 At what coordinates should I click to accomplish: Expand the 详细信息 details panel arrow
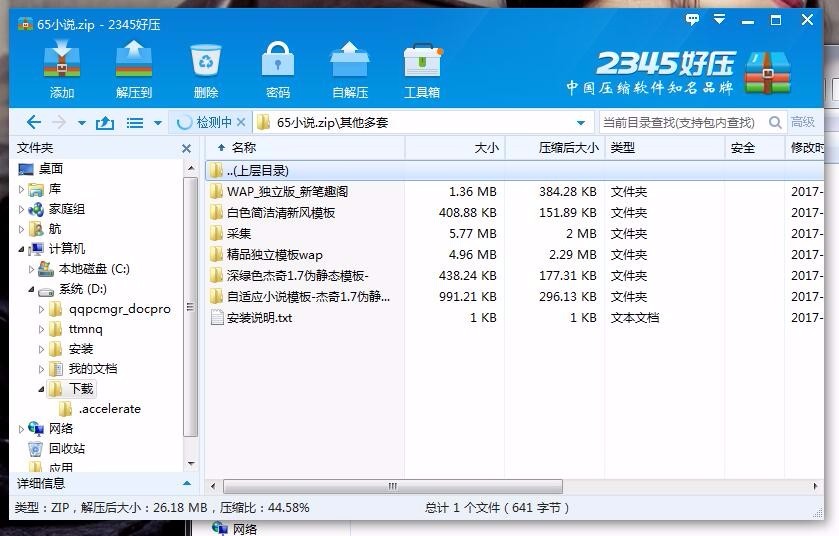pos(187,484)
